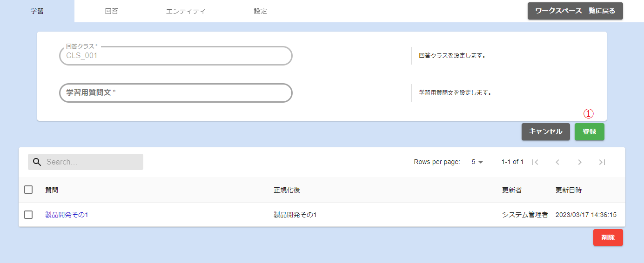Focus the 学習用質問文 input field
The width and height of the screenshot is (644, 263).
tap(176, 93)
